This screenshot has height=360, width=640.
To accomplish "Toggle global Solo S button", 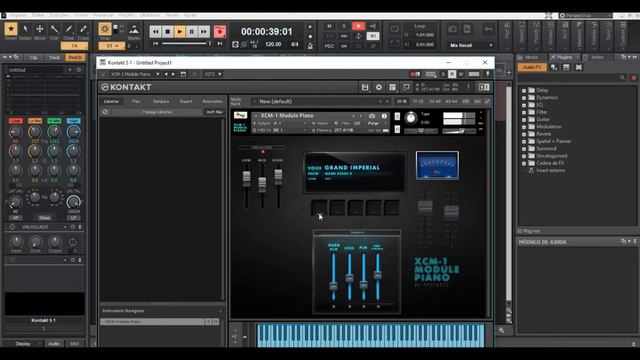I will point(344,26).
